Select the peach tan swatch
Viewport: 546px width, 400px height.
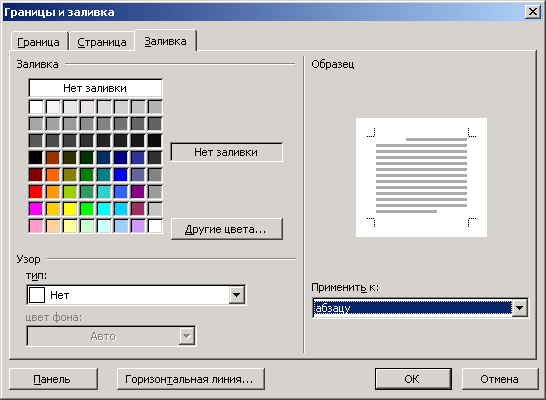(53, 226)
